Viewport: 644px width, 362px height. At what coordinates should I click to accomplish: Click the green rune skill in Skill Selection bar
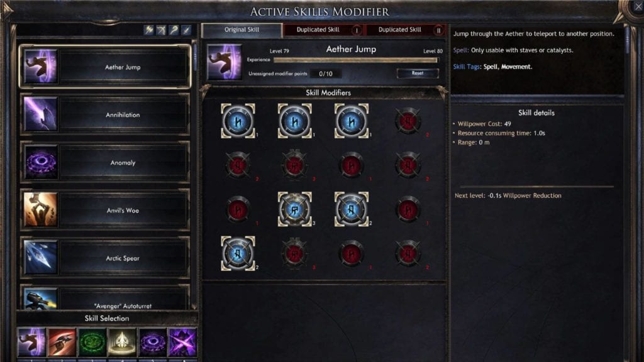[92, 342]
